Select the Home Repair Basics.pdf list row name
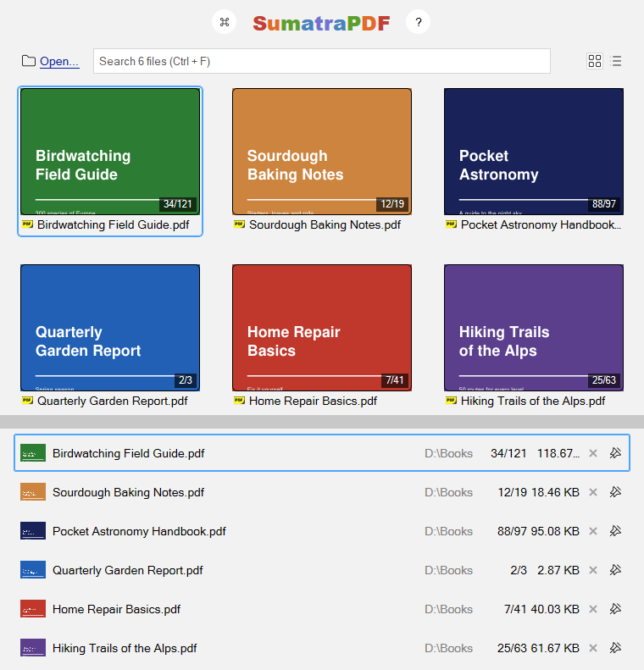Image resolution: width=644 pixels, height=670 pixels. tap(116, 609)
